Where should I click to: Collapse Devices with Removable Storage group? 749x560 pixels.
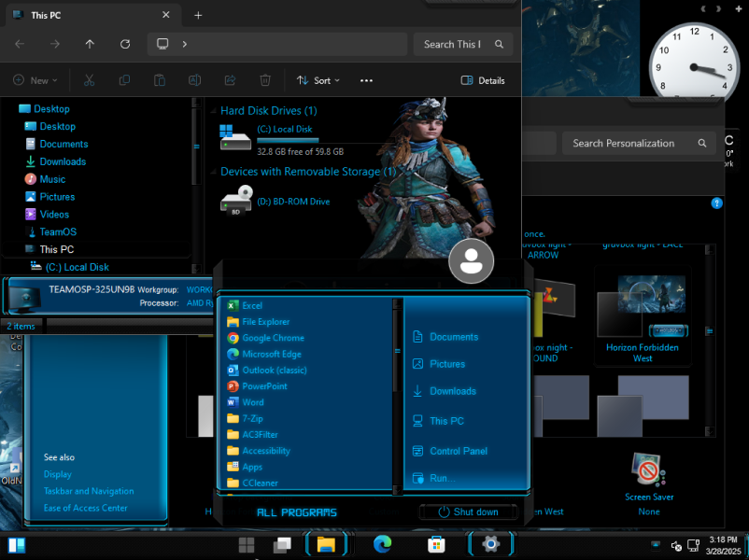[x=213, y=172]
